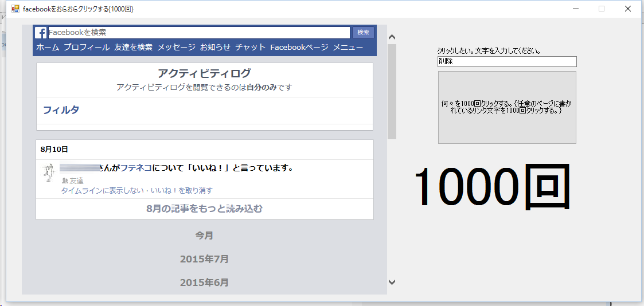
Task: Click the フィルタ link
Action: tap(61, 109)
